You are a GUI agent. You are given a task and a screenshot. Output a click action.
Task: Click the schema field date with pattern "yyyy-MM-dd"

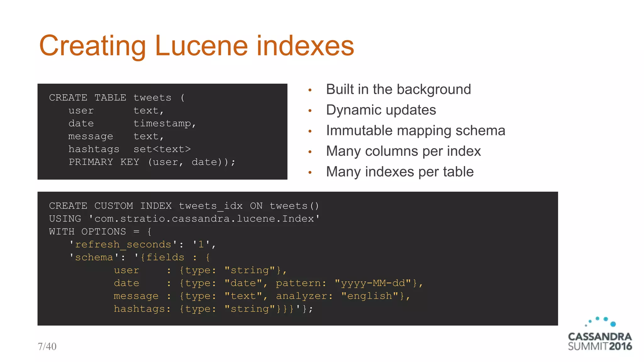point(269,283)
